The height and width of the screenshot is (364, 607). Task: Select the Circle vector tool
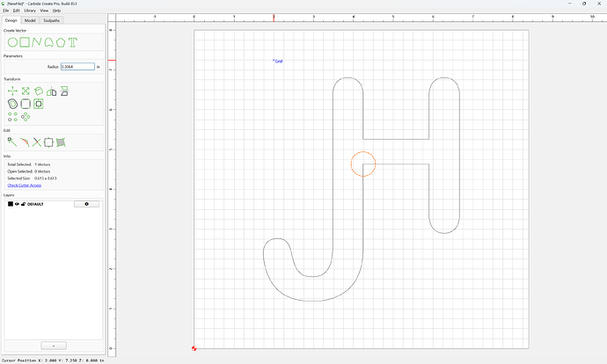coord(12,42)
